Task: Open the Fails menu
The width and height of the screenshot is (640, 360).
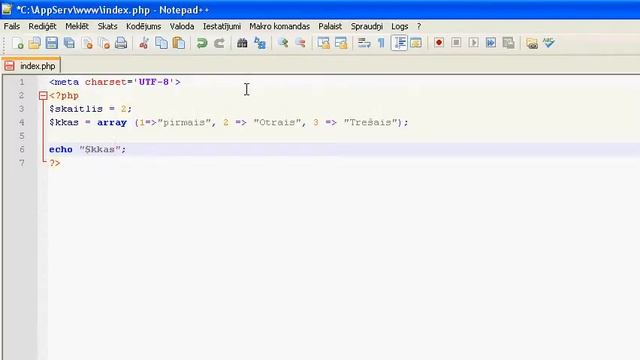Action: tap(12, 26)
